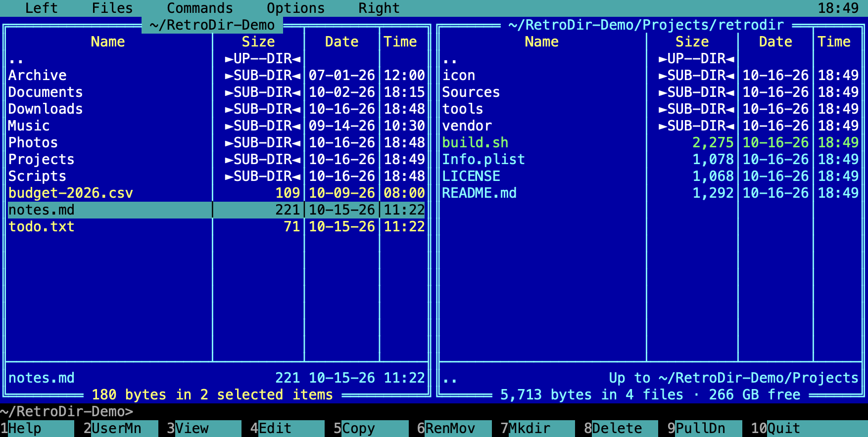
Task: Click the 6RenMov function key
Action: 454,428
